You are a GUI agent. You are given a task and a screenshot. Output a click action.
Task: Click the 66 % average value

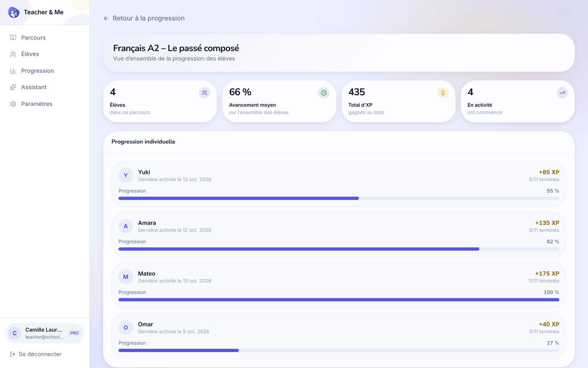(240, 92)
